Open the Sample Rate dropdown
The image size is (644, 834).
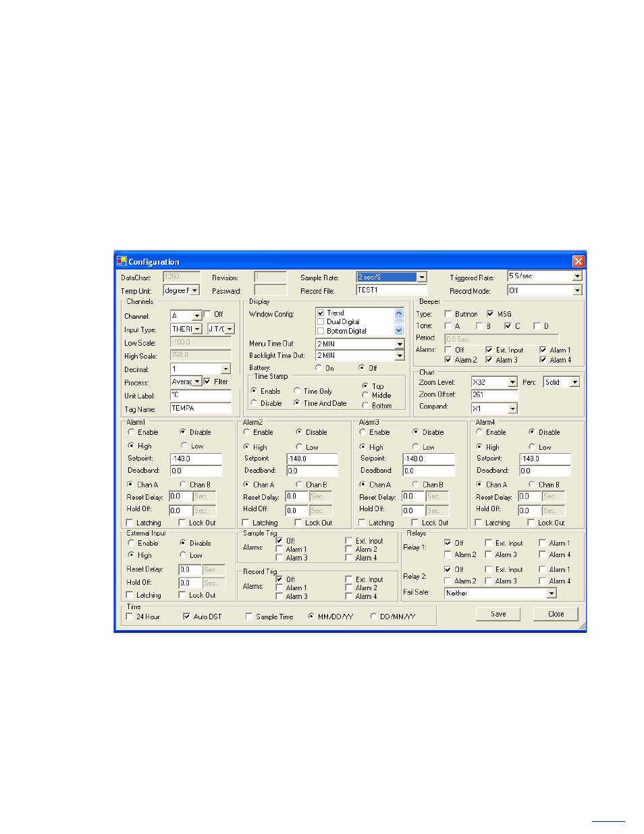coord(422,277)
